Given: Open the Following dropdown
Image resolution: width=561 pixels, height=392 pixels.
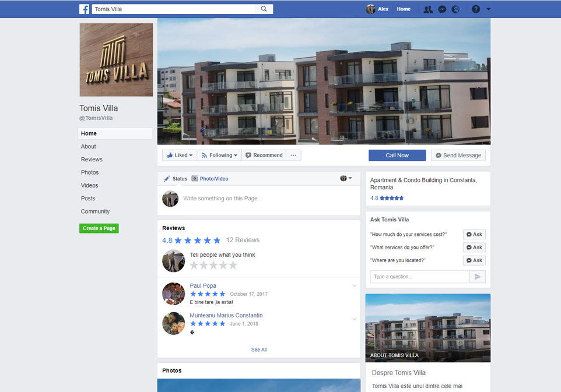Looking at the screenshot, I should [x=220, y=156].
